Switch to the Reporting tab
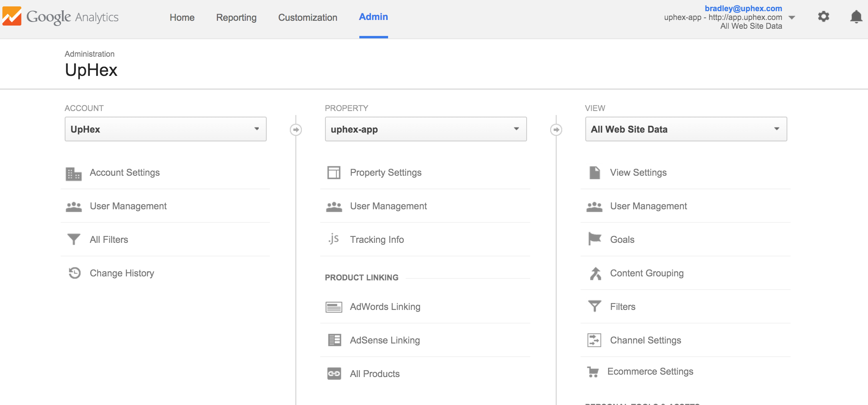The image size is (868, 405). coord(236,18)
